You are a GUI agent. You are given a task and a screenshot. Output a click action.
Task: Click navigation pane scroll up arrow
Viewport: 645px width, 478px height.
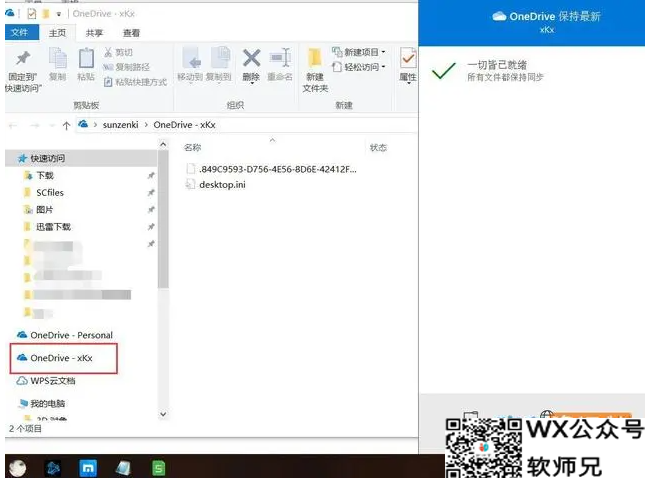tap(163, 144)
